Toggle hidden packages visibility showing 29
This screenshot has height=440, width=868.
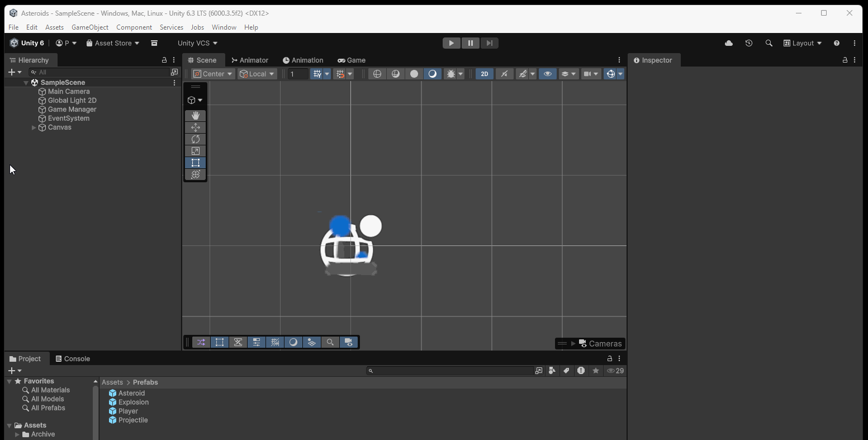(x=615, y=371)
